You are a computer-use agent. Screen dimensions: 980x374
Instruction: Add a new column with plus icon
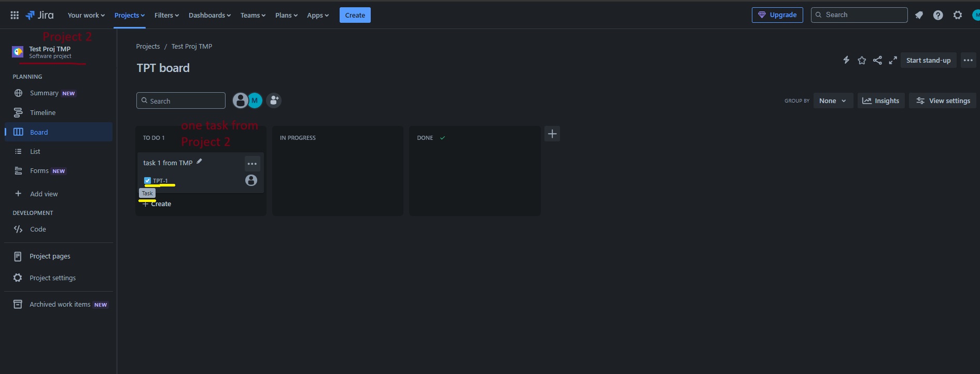coord(552,134)
